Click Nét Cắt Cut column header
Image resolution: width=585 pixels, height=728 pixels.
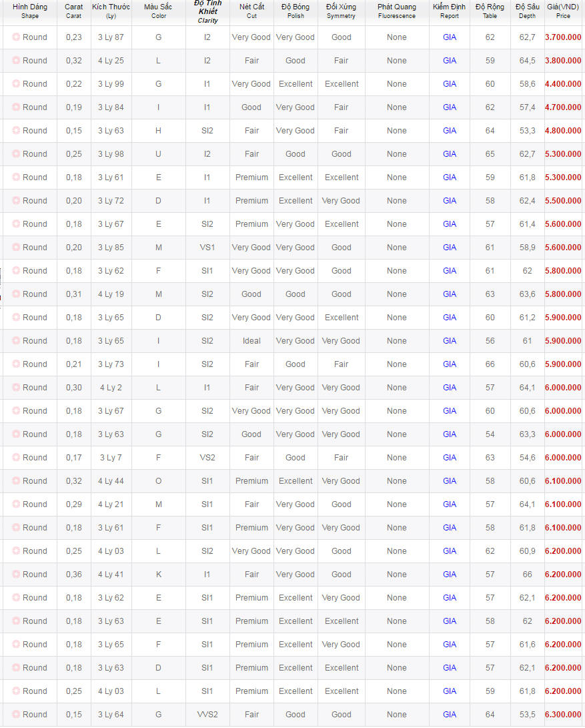pos(251,11)
